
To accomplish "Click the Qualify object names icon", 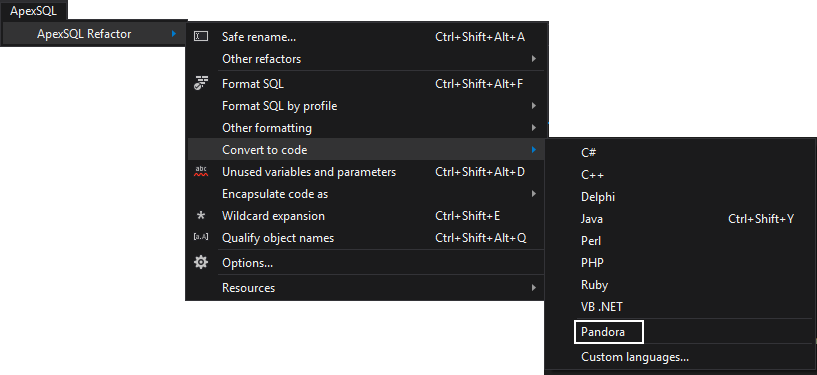I will tap(201, 237).
